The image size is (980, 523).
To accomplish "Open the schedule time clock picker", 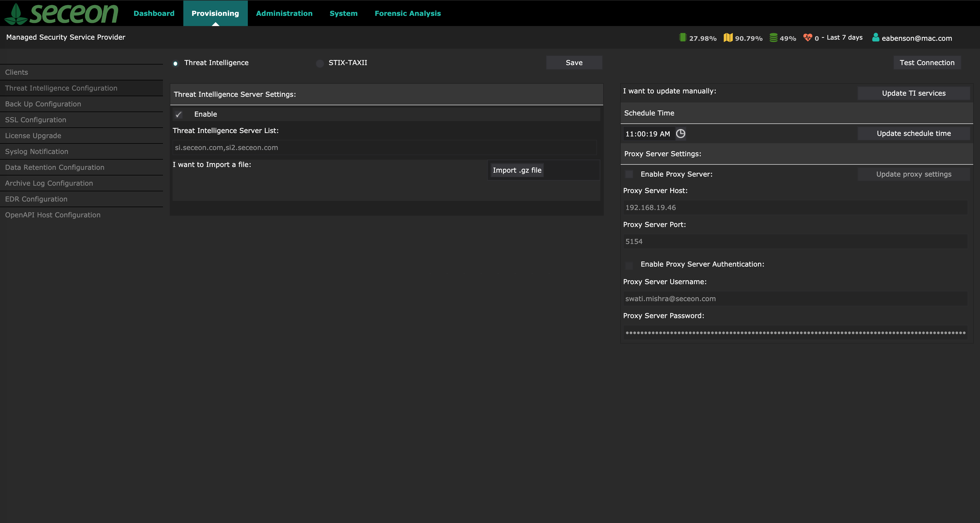I will tap(681, 134).
